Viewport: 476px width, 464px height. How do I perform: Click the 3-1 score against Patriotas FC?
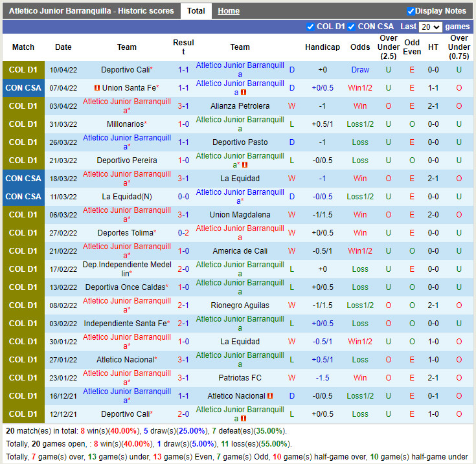click(x=183, y=378)
